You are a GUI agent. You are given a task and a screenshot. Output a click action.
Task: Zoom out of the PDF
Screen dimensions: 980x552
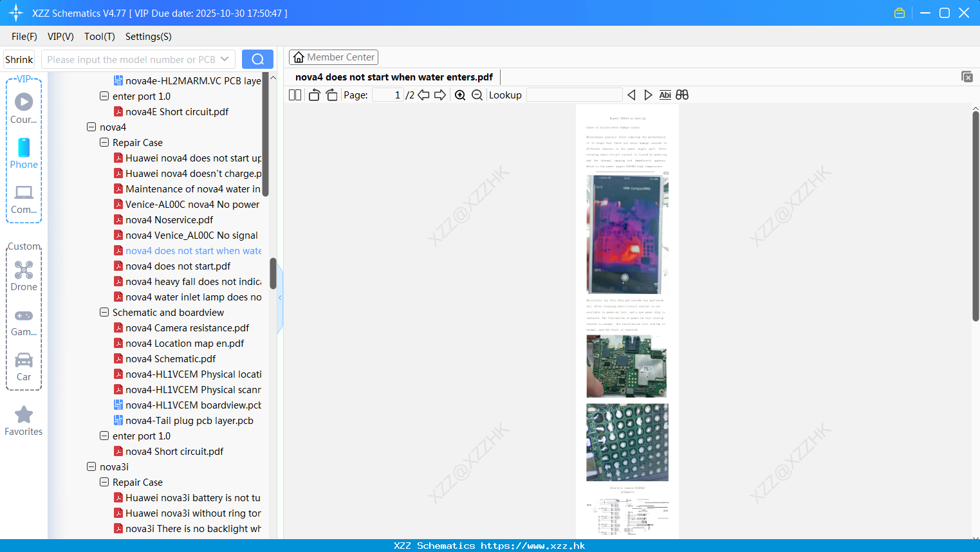(x=477, y=95)
